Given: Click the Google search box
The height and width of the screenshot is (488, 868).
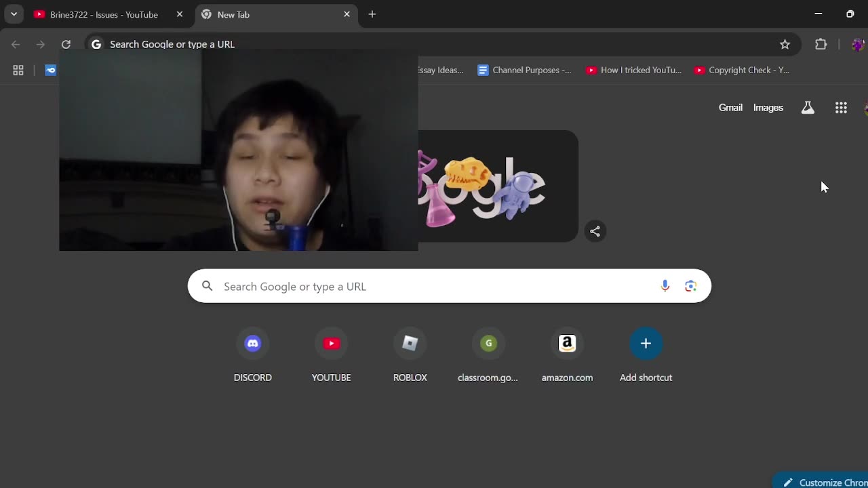Looking at the screenshot, I should coord(449,286).
